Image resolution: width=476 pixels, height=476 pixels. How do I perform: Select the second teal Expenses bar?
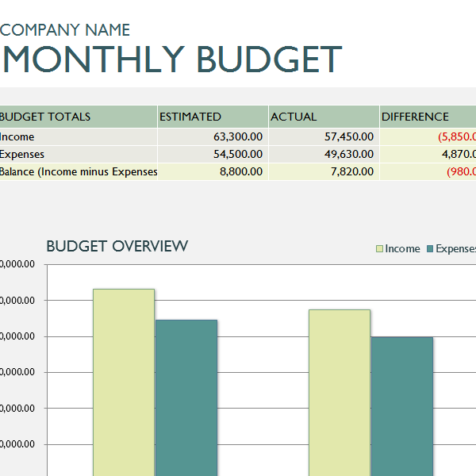point(402,406)
